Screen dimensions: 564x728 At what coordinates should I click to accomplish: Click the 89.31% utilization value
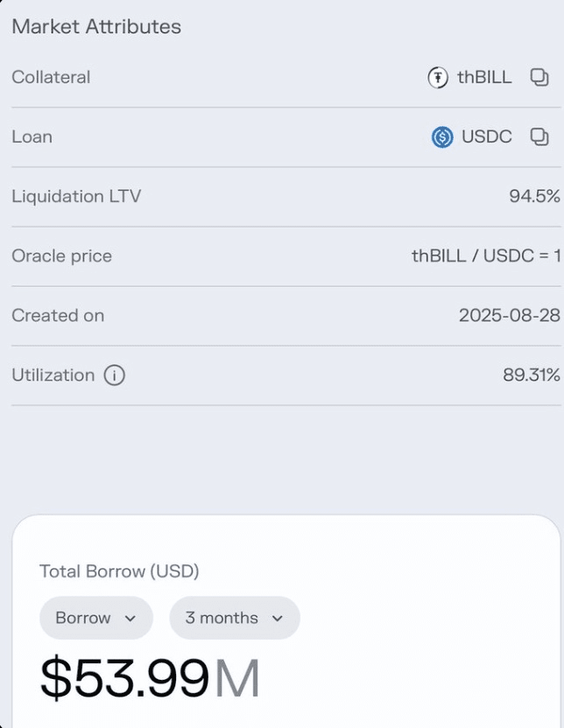532,374
